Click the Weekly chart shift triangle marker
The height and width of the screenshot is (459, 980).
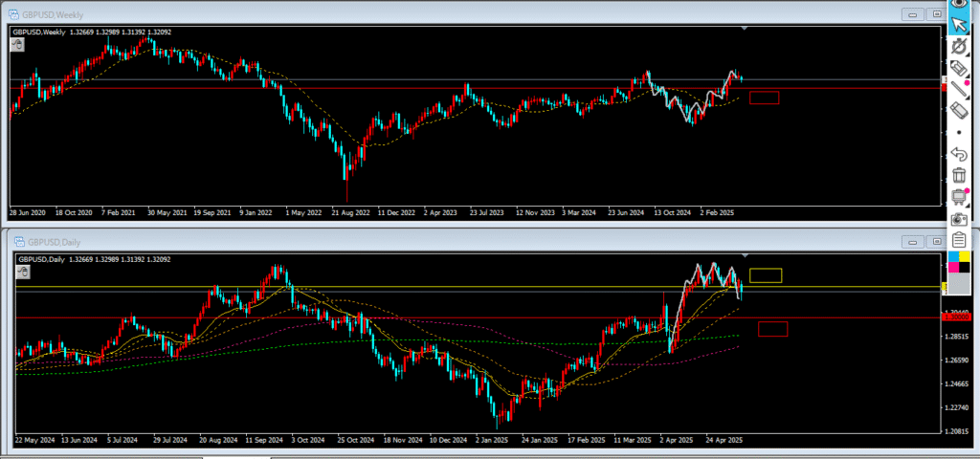(744, 29)
